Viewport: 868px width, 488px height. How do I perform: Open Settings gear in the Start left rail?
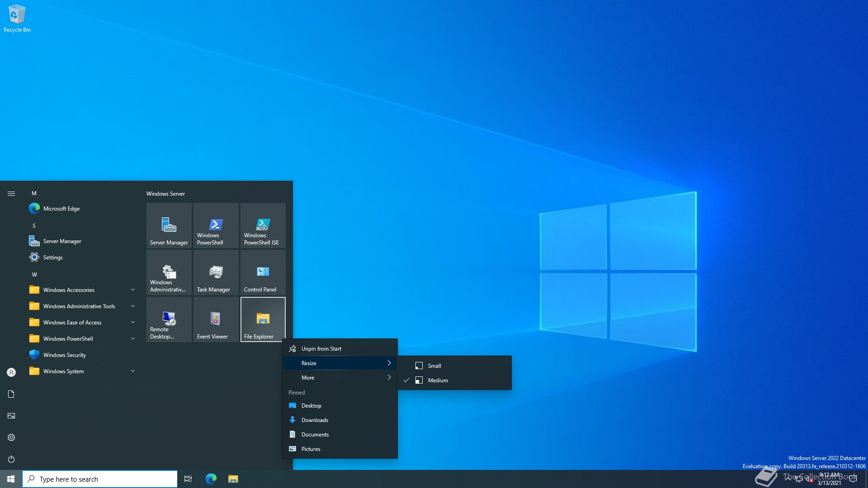point(11,437)
